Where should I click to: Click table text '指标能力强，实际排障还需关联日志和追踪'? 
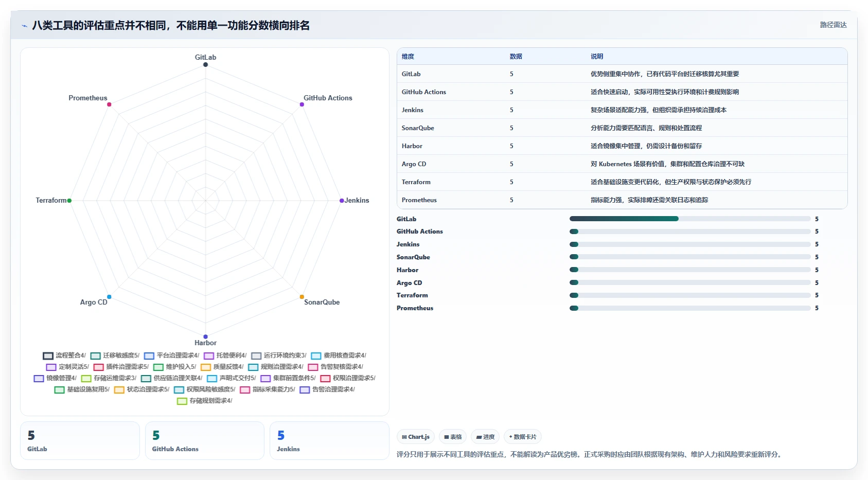[649, 200]
